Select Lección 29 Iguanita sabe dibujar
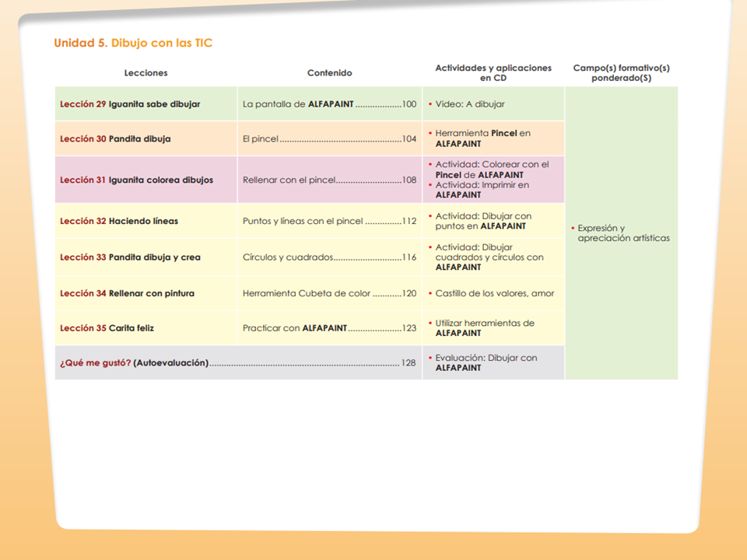 pyautogui.click(x=130, y=103)
